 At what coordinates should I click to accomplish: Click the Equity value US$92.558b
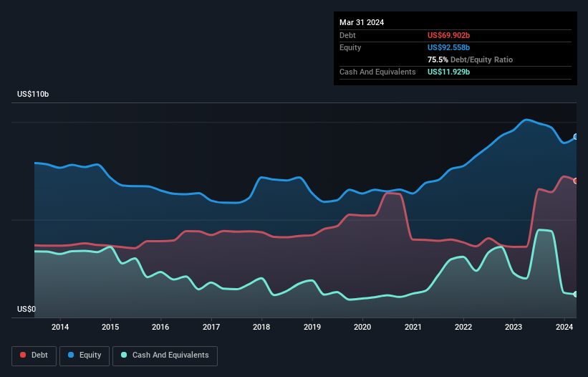(x=448, y=47)
